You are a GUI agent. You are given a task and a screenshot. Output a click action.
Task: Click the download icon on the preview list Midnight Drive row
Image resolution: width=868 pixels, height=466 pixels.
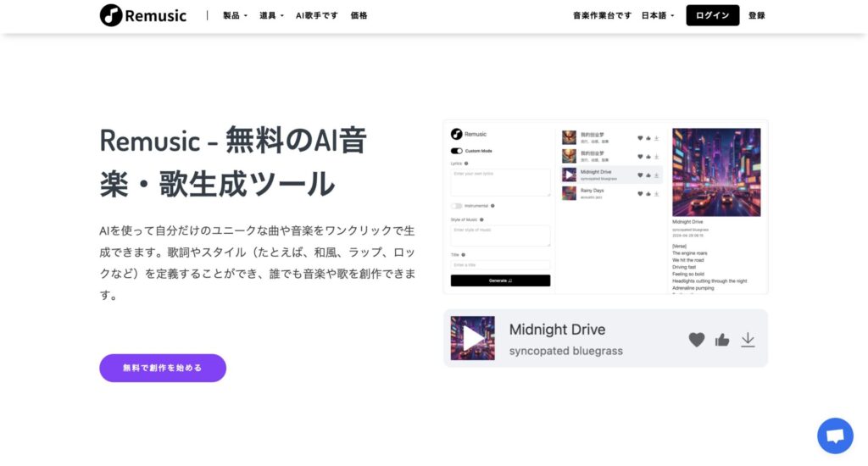(657, 175)
